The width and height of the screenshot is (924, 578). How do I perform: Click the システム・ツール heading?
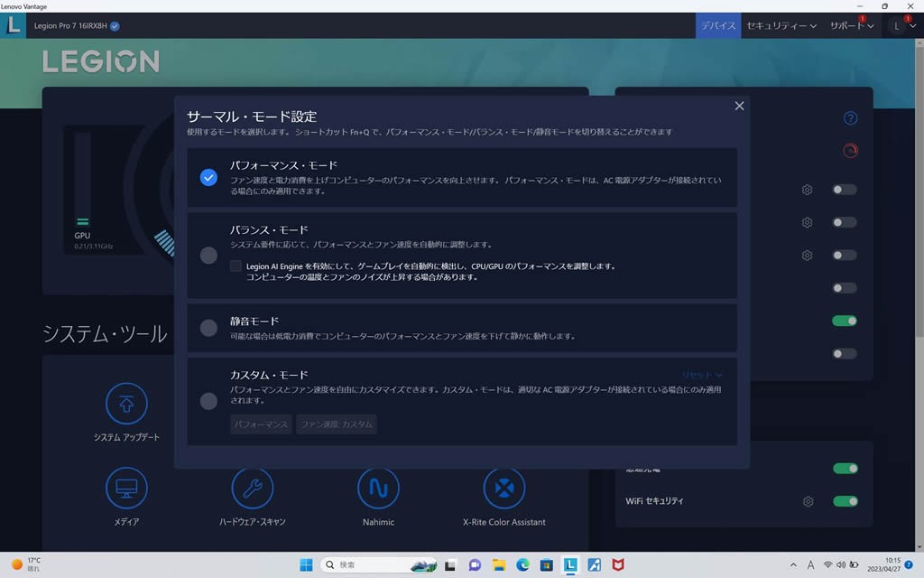(105, 334)
